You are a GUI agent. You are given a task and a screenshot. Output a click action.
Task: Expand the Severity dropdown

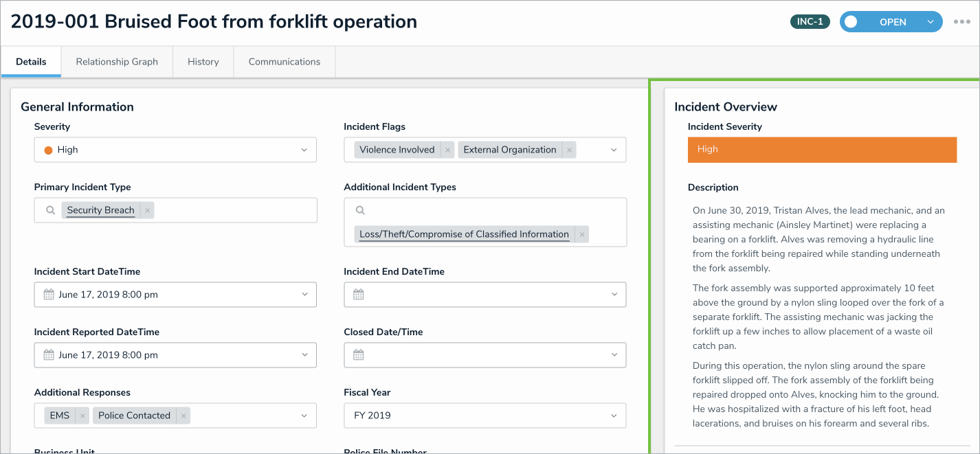point(304,150)
